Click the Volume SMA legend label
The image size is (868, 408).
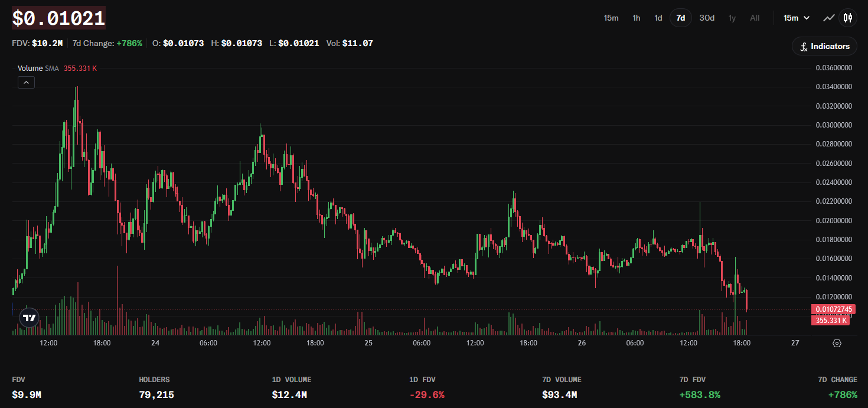(38, 68)
